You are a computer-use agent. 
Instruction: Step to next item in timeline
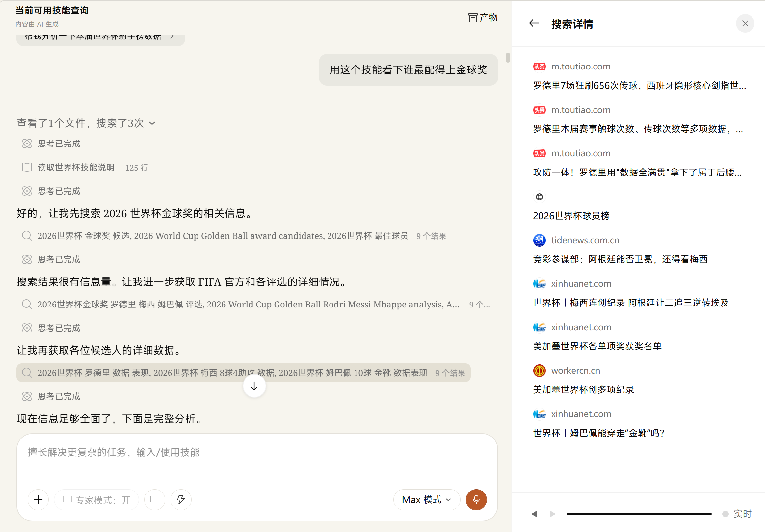(552, 514)
